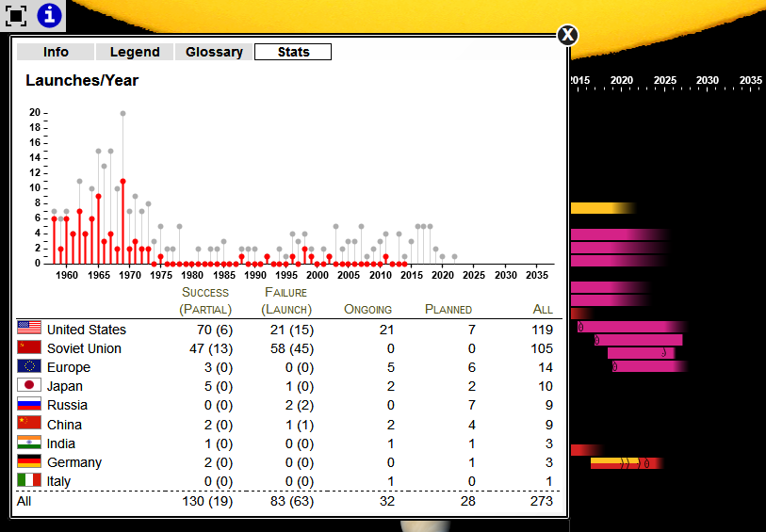The image size is (766, 532).
Task: Click the Europe flag icon
Action: point(29,366)
